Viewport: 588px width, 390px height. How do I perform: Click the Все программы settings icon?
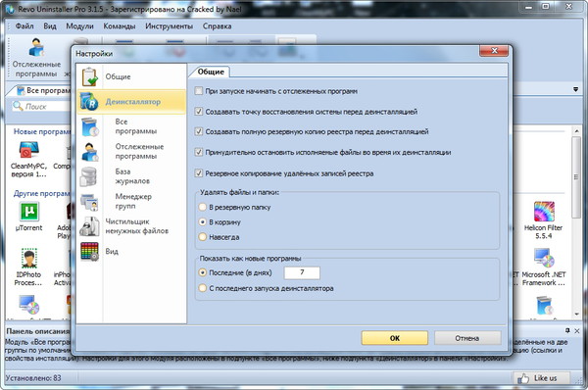pos(89,126)
